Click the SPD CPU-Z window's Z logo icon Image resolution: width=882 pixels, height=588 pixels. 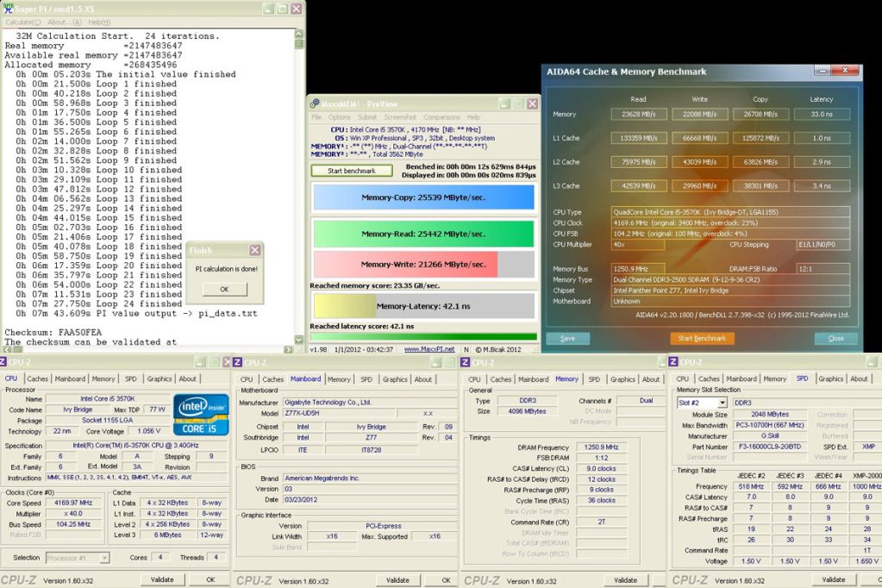pyautogui.click(x=673, y=362)
